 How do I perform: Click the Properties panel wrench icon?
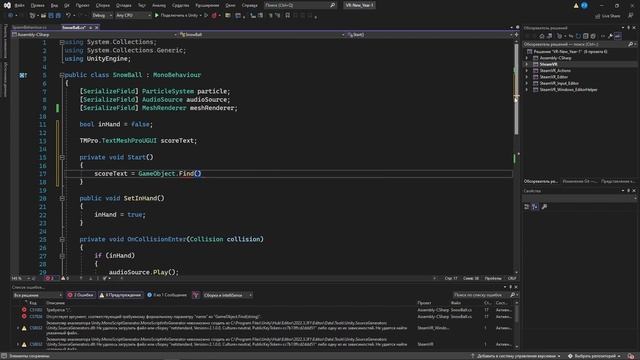544,207
